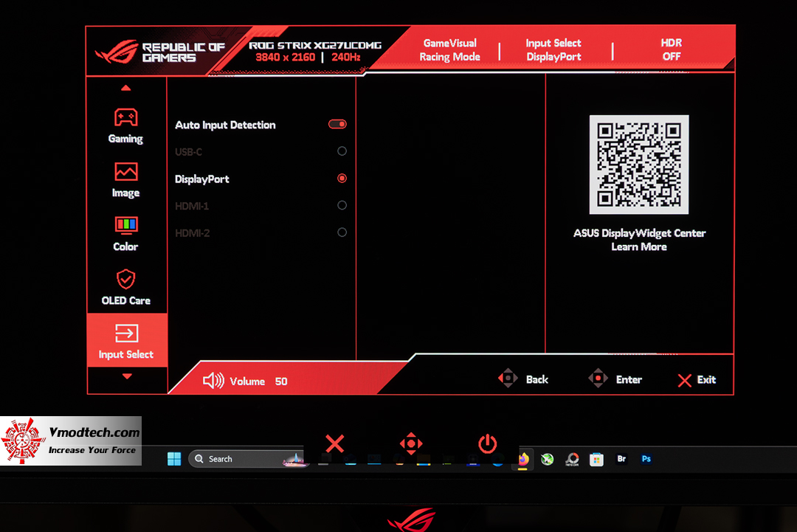Open the Color settings menu
797x532 pixels.
click(x=125, y=234)
